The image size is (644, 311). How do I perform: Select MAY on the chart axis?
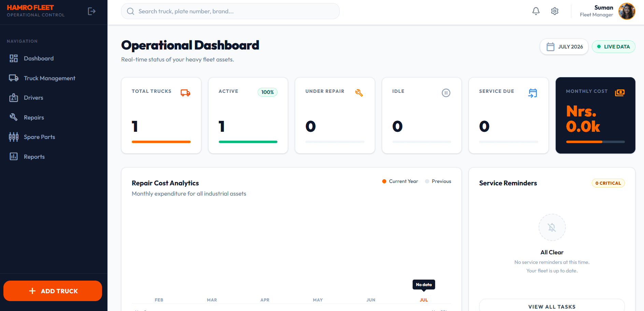[x=318, y=300]
